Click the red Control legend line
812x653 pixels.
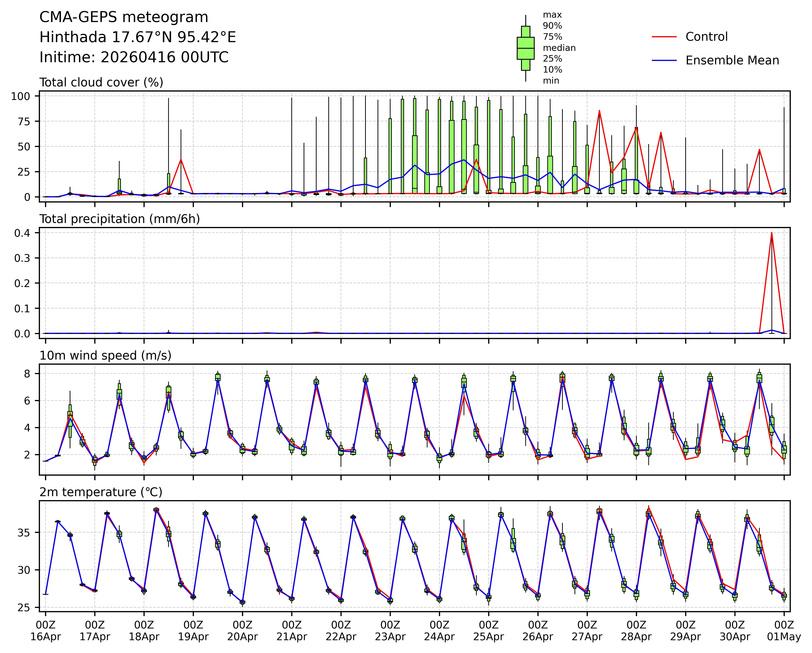(x=664, y=37)
